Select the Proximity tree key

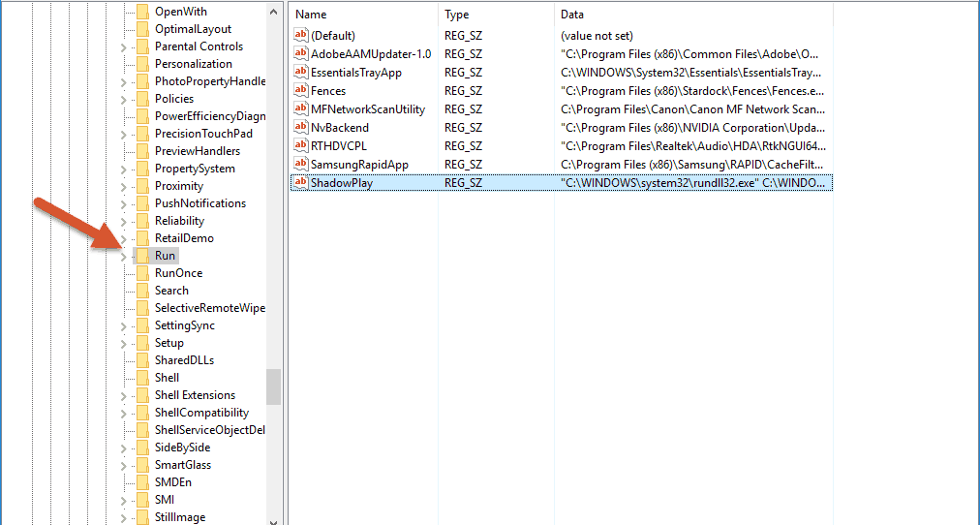click(x=179, y=186)
